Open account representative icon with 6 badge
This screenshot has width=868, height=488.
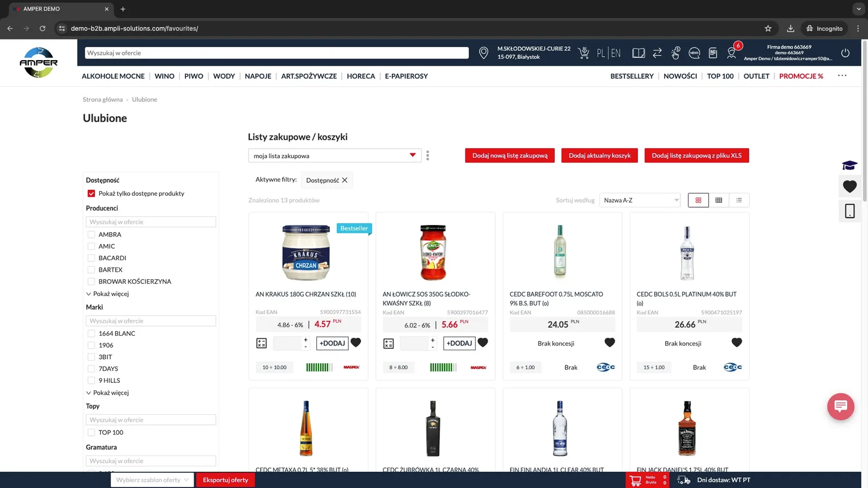click(732, 52)
